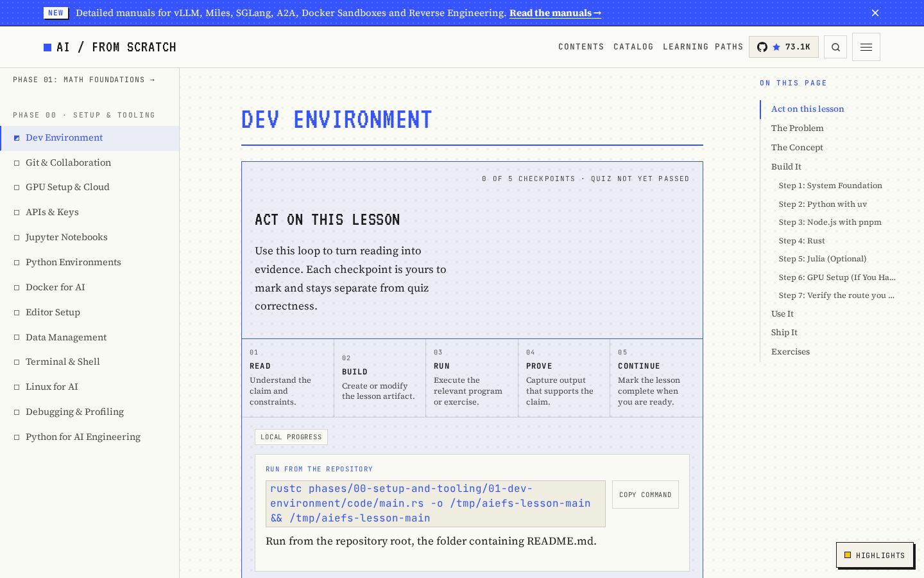
Task: Click the rustc command code box
Action: (436, 504)
